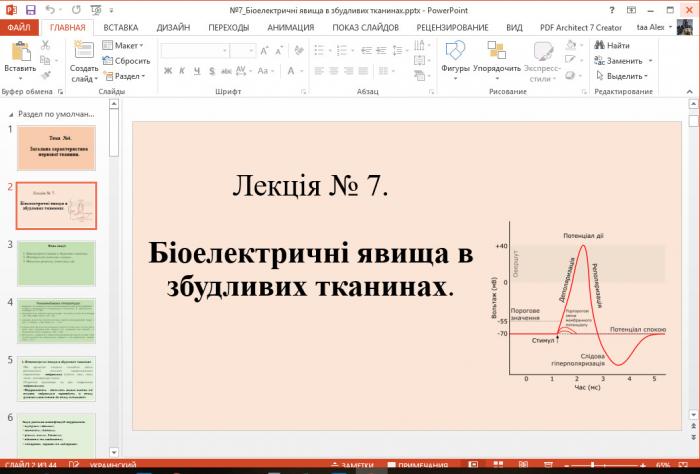Click the Reset (Сбросить) button
This screenshot has width=700, height=474.
[125, 60]
